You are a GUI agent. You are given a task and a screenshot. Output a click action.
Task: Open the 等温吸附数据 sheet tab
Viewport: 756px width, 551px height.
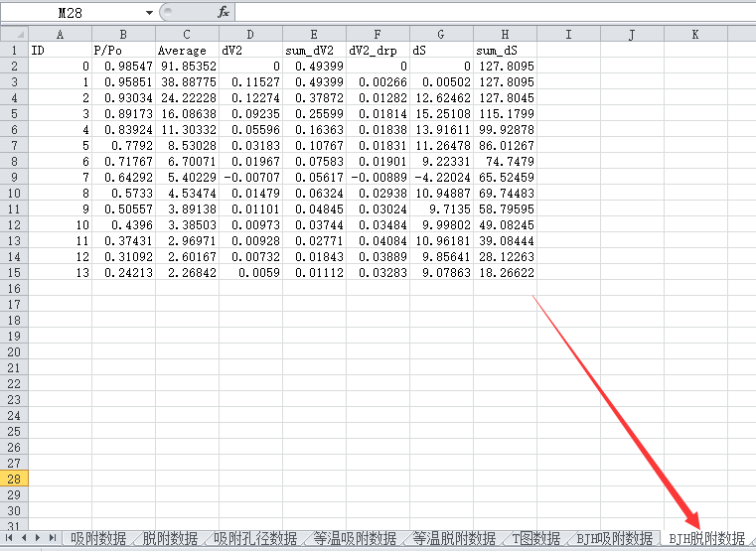point(355,538)
